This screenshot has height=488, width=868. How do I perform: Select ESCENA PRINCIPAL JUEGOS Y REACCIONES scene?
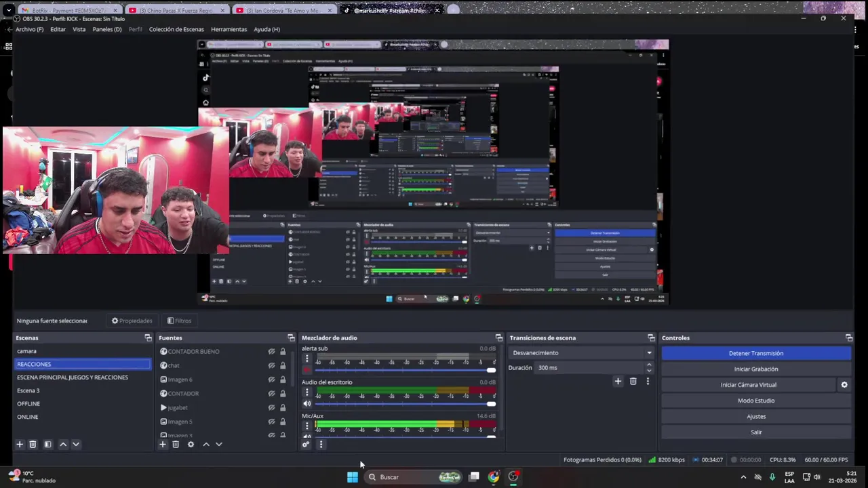point(73,378)
